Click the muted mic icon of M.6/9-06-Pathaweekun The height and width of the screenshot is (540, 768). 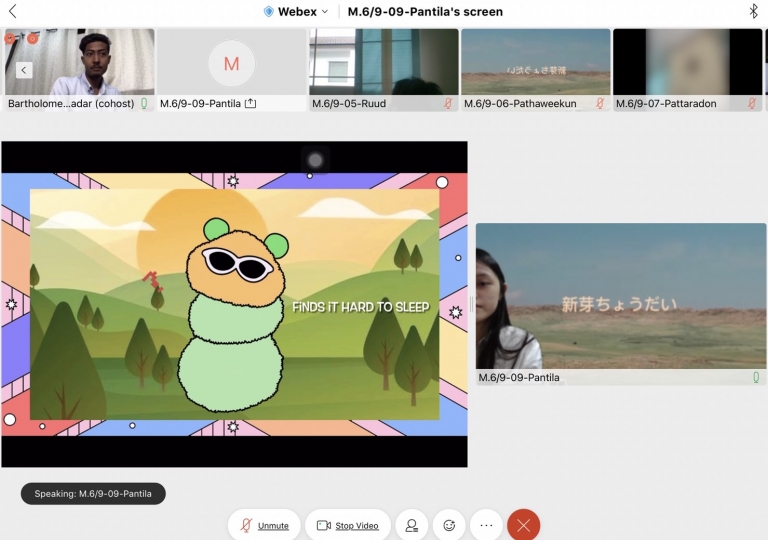[600, 103]
